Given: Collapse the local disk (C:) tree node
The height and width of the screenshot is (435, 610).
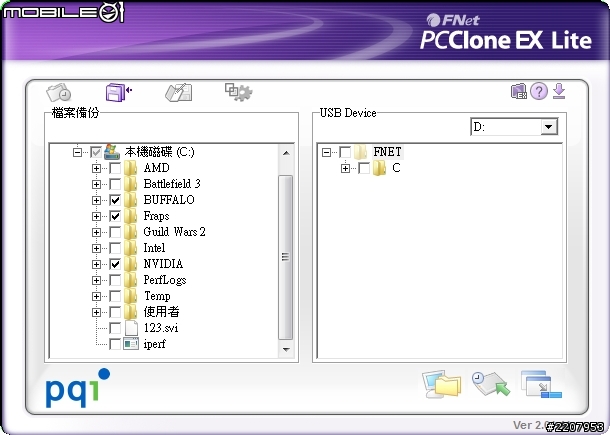Looking at the screenshot, I should coord(77,152).
